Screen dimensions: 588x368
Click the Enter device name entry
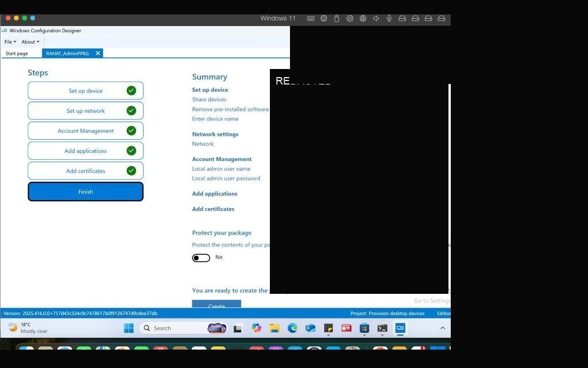tap(215, 118)
